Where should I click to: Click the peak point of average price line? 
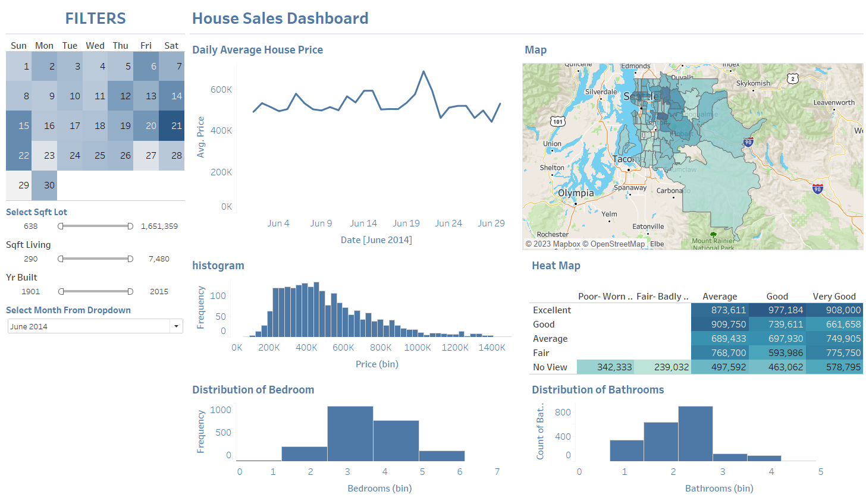pos(423,71)
